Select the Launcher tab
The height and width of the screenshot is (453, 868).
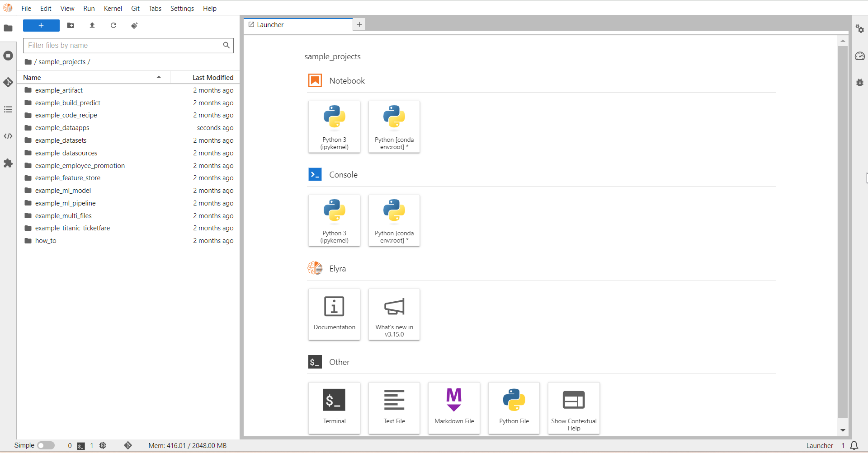pos(270,25)
